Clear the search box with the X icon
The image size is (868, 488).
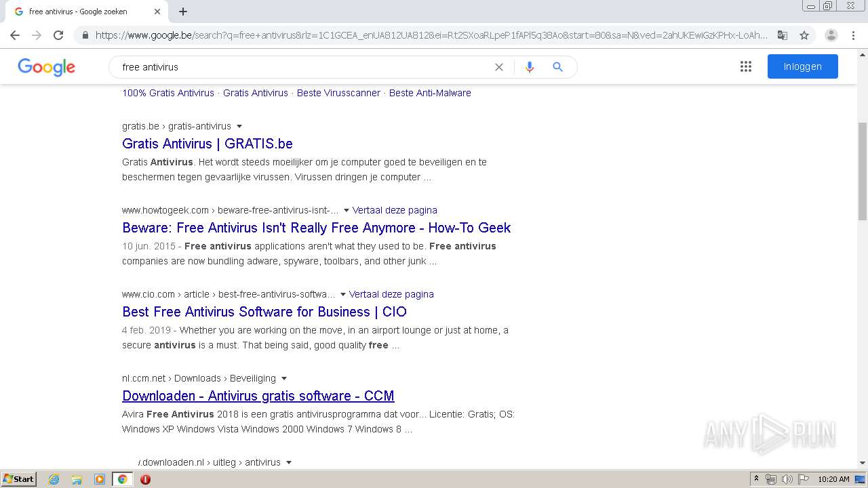499,67
